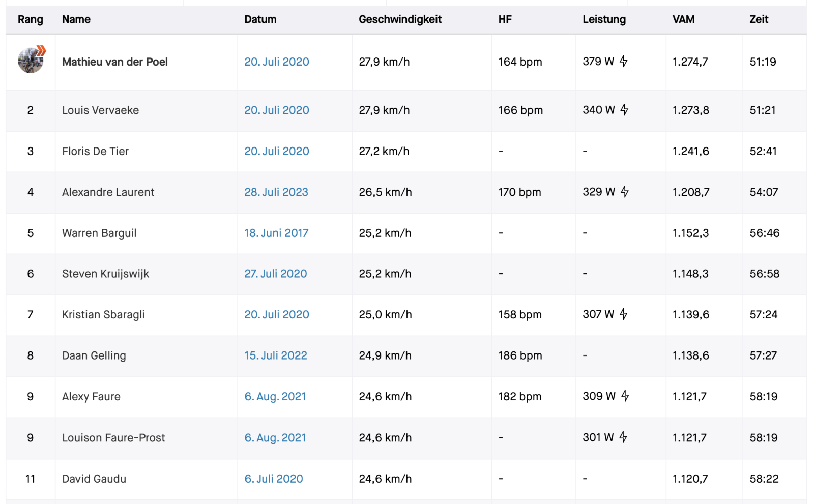Click lightning icon next to 307 W

[x=624, y=314]
